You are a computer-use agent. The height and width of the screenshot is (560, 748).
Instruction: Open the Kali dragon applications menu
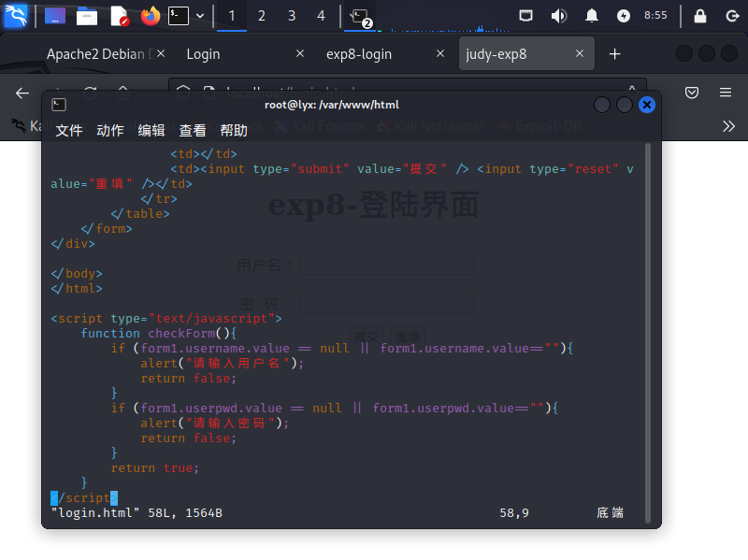coord(16,15)
